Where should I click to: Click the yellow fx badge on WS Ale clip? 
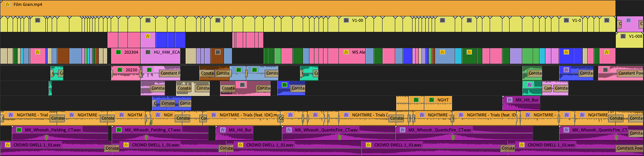pos(346,52)
